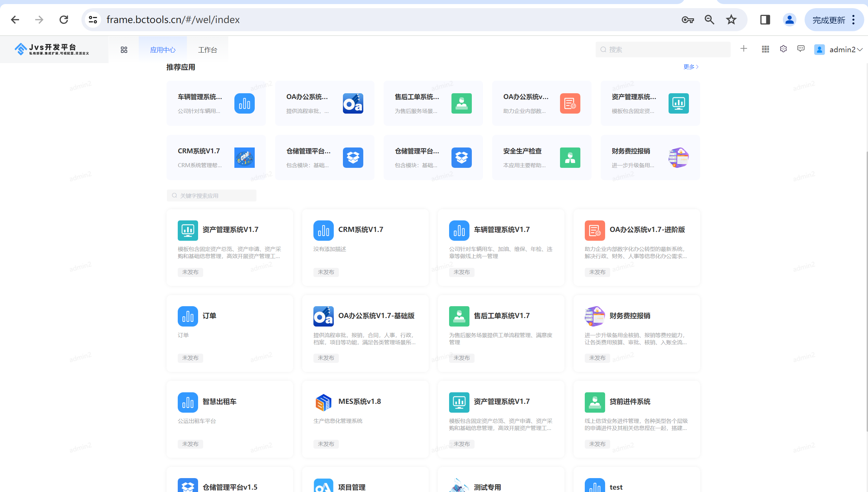
Task: Click the password key icon
Action: tap(688, 20)
